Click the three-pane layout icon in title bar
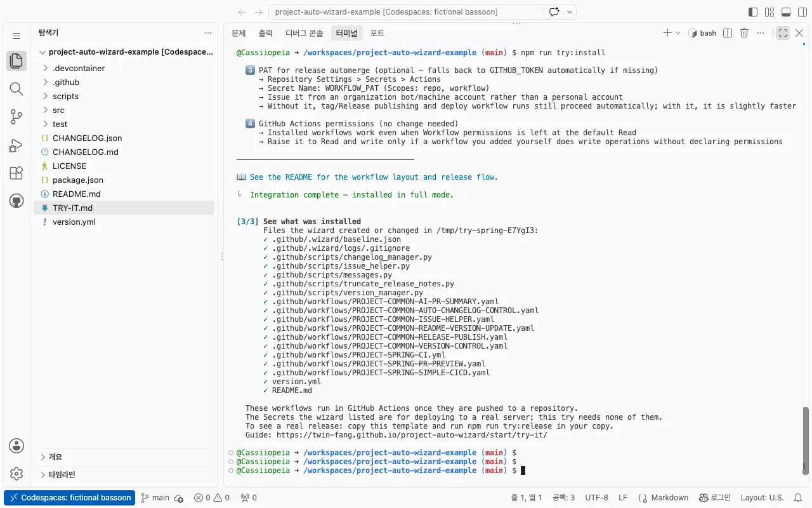 pyautogui.click(x=769, y=12)
